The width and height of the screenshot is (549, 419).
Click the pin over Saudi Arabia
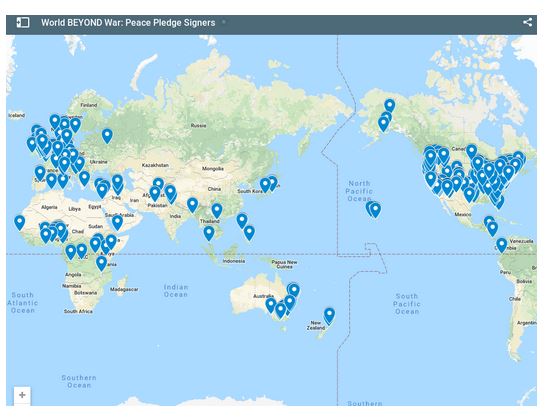click(117, 223)
